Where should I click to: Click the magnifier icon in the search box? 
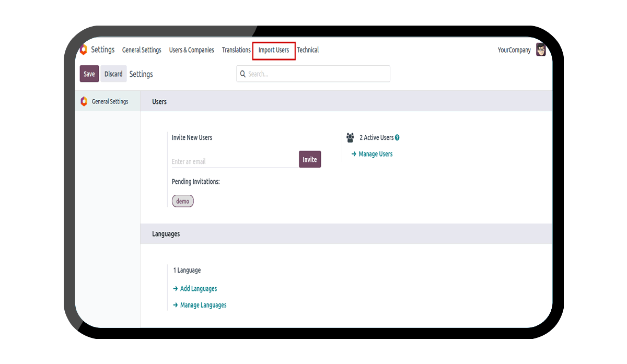click(242, 74)
